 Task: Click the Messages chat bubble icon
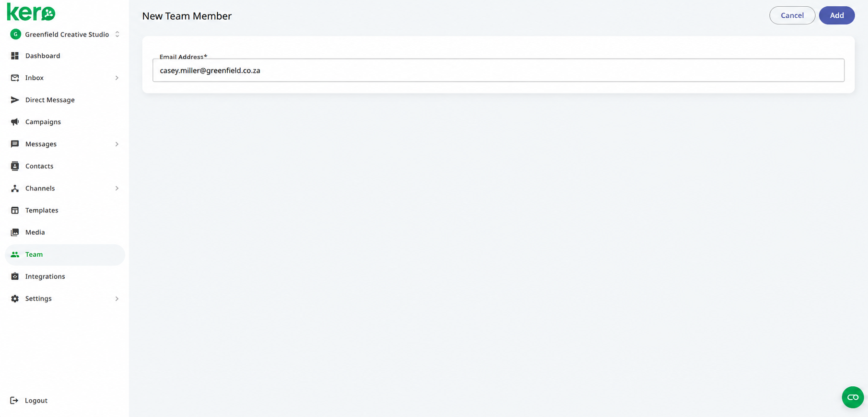click(x=15, y=144)
